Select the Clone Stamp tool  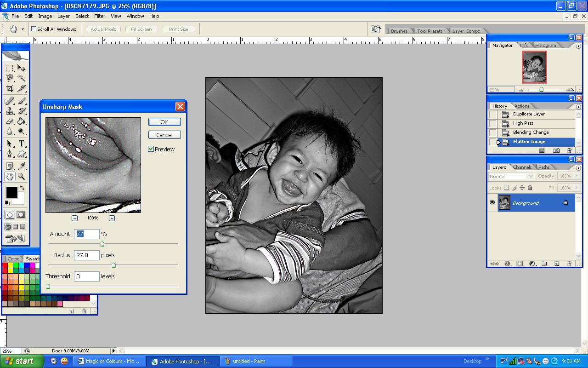click(10, 111)
